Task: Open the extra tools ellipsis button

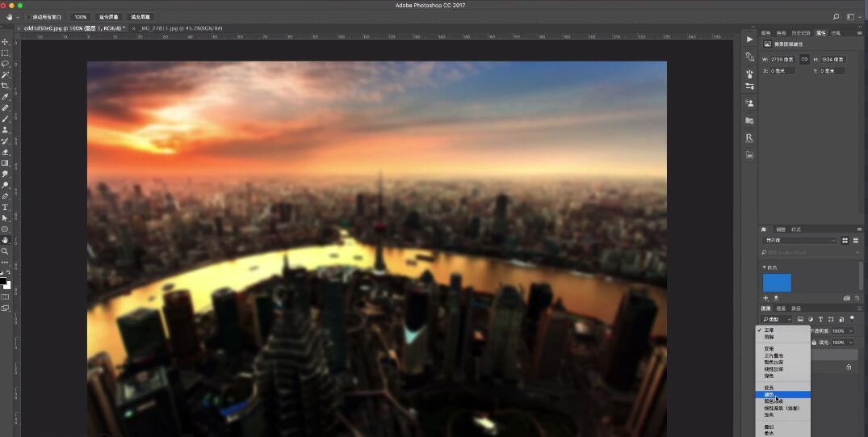Action: pyautogui.click(x=6, y=263)
